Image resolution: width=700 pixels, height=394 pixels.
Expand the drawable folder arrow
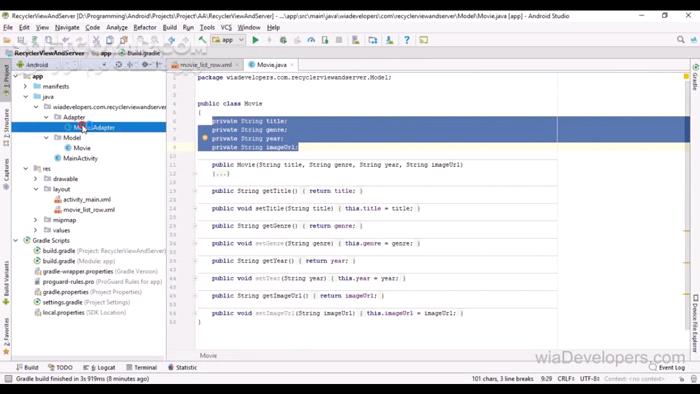[36, 178]
